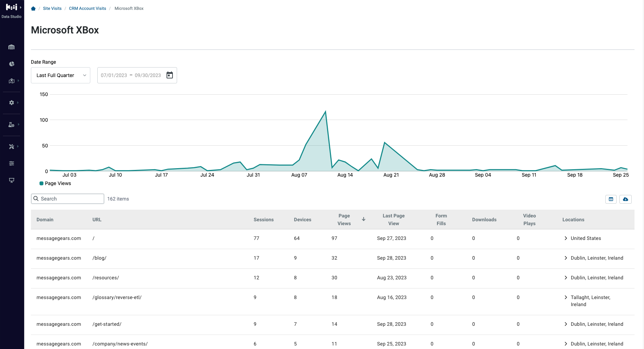Open the wrench and screwdriver tools icon

pos(12,146)
